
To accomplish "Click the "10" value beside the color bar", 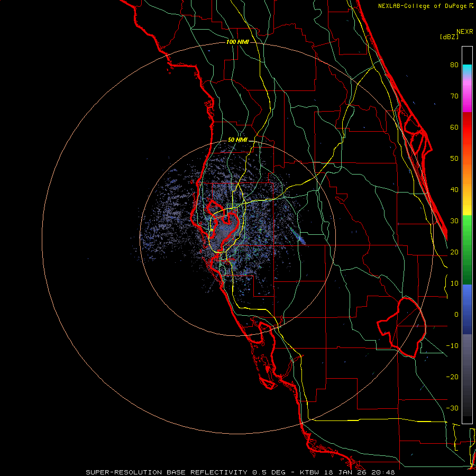I will (454, 283).
